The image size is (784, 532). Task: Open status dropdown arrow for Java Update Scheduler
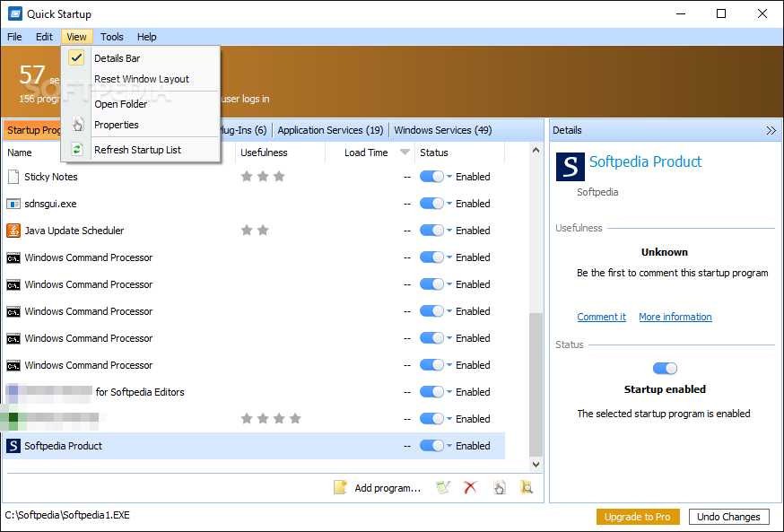pos(449,231)
